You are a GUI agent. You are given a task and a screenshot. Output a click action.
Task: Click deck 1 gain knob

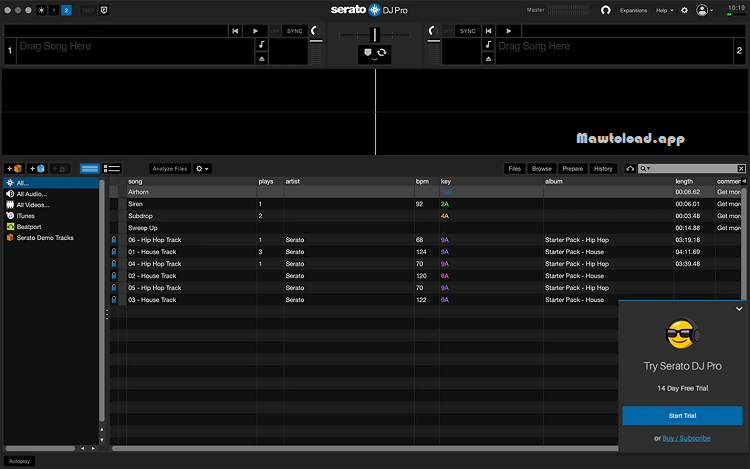click(315, 31)
